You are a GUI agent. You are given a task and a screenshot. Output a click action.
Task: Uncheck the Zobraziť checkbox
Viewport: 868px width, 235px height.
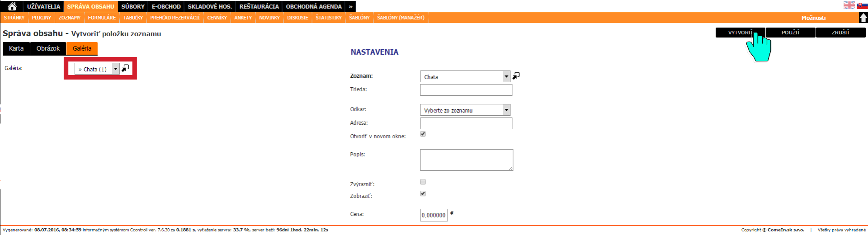(423, 193)
